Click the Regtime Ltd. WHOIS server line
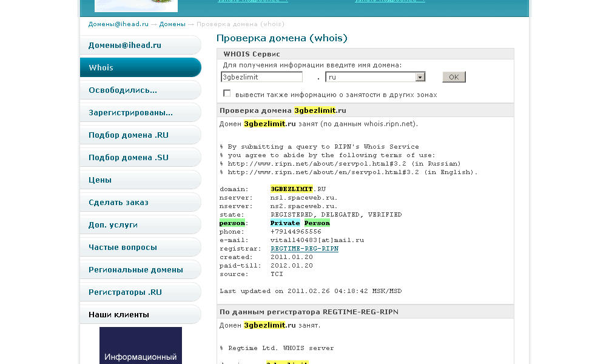This screenshot has height=364, width=609. pos(277,348)
